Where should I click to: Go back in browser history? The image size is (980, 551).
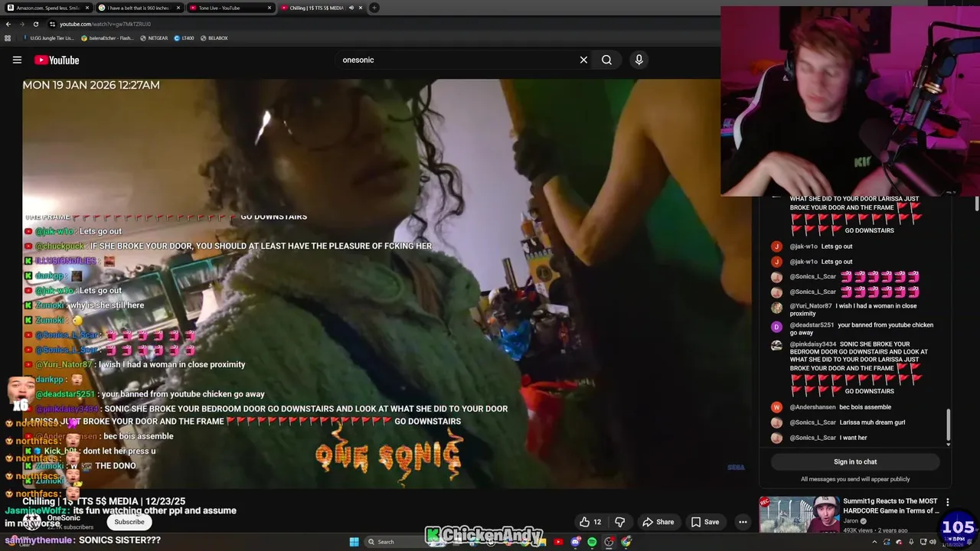click(x=8, y=24)
